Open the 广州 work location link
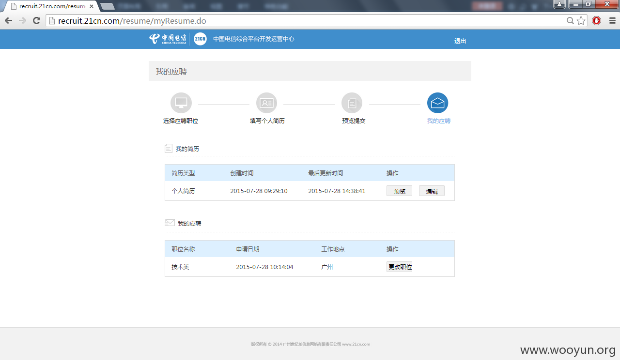Image resolution: width=620 pixels, height=364 pixels. click(327, 267)
